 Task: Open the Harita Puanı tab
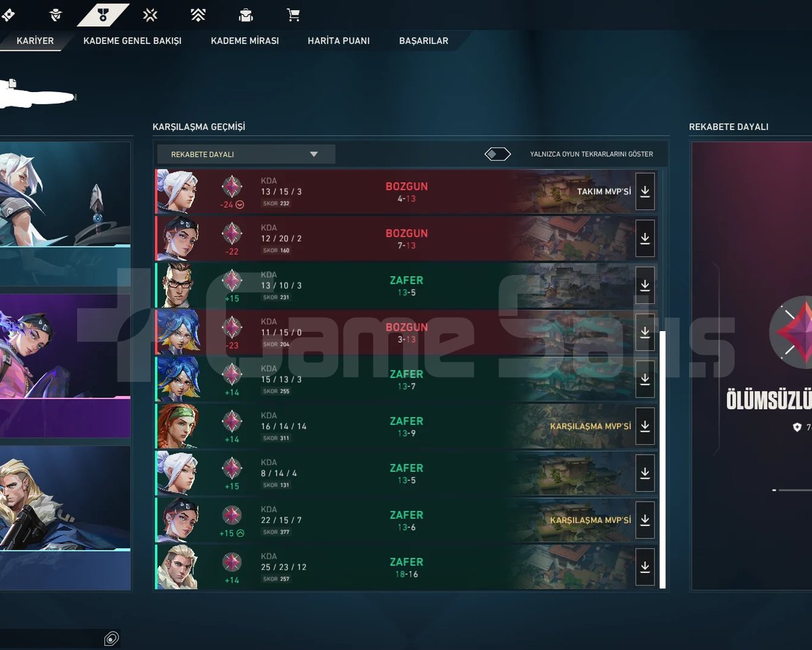tap(339, 41)
